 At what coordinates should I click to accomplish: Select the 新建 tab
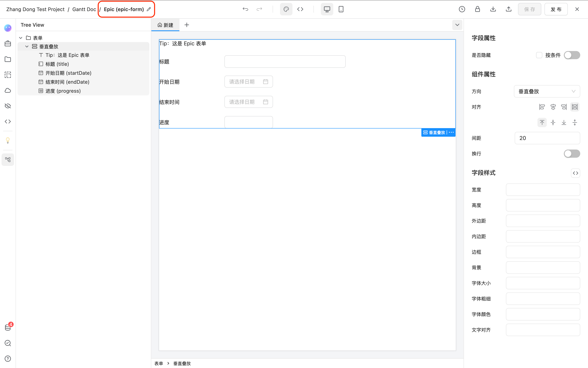point(165,25)
